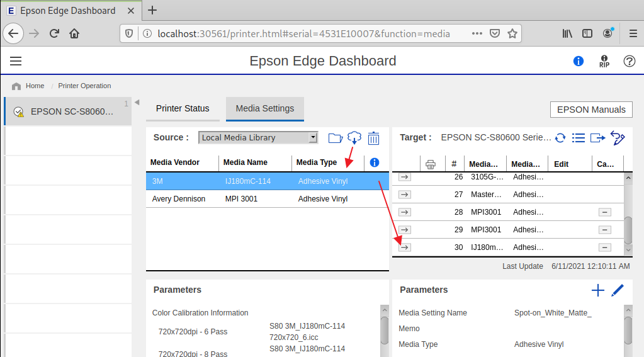This screenshot has height=357, width=644.
Task: Open the EPSON Manuals button
Action: (591, 110)
